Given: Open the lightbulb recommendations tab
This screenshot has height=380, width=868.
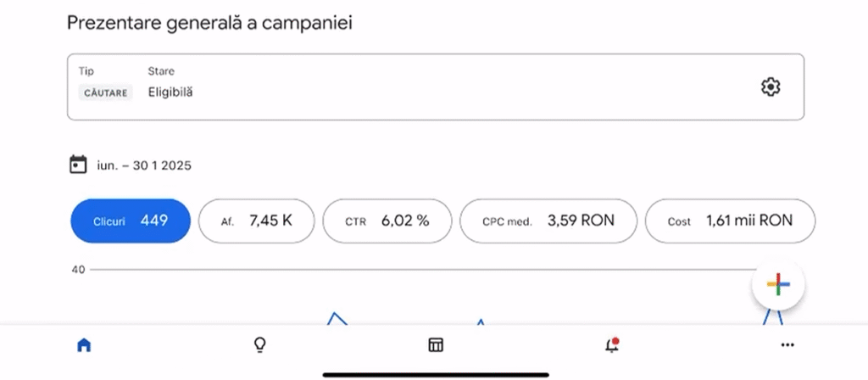Looking at the screenshot, I should (x=260, y=345).
